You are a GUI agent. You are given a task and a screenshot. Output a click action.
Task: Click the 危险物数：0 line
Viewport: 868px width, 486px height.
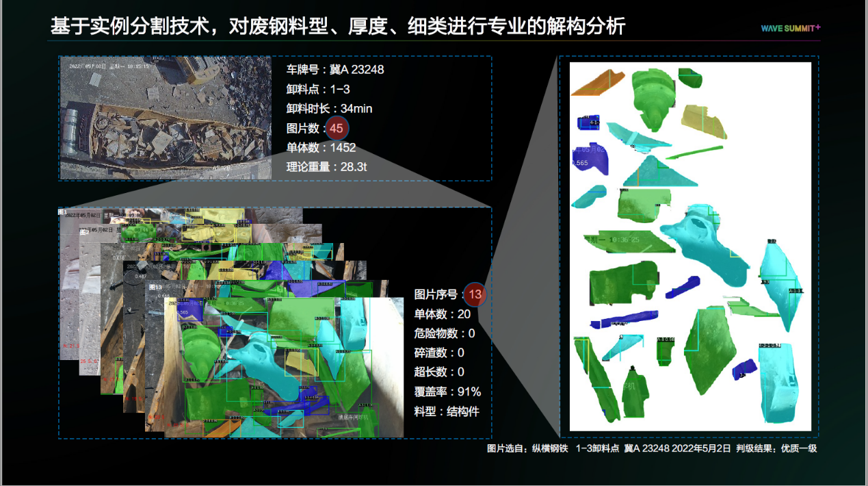(x=445, y=333)
